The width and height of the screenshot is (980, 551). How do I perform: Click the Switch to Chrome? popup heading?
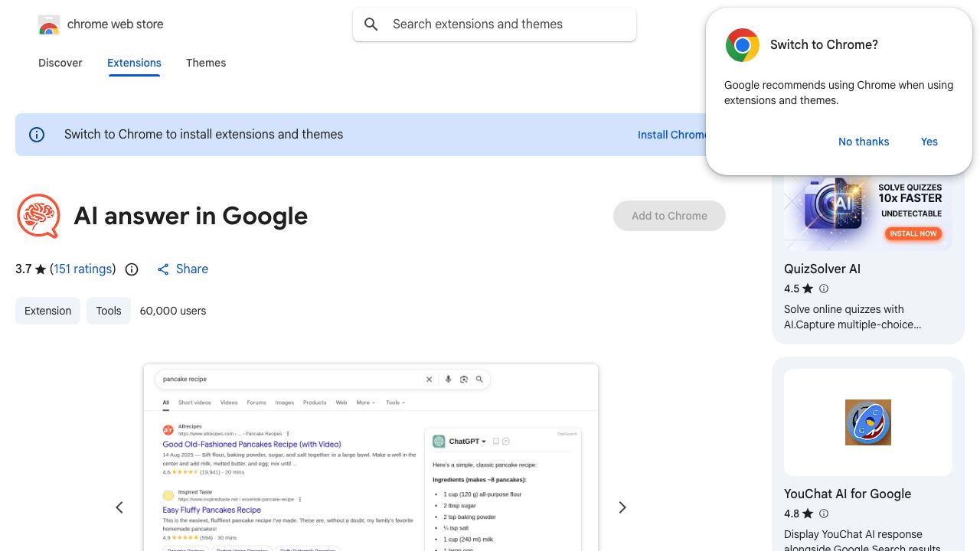(x=824, y=45)
